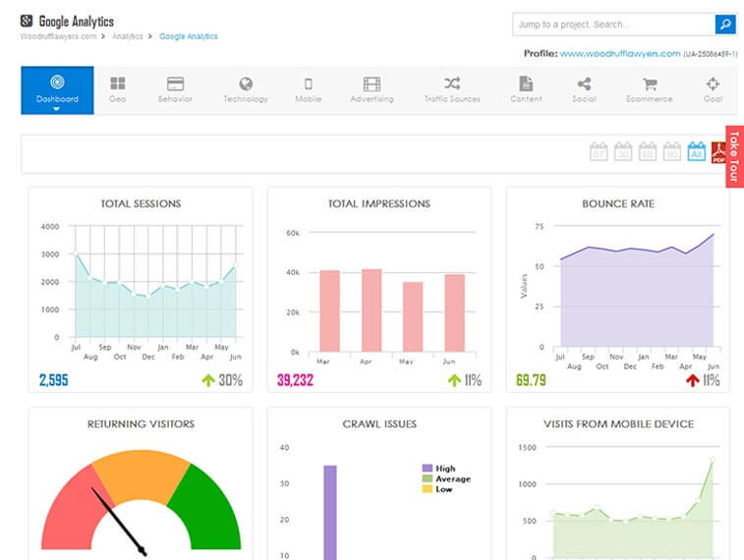Click the Social share icon
The width and height of the screenshot is (744, 560).
(584, 84)
